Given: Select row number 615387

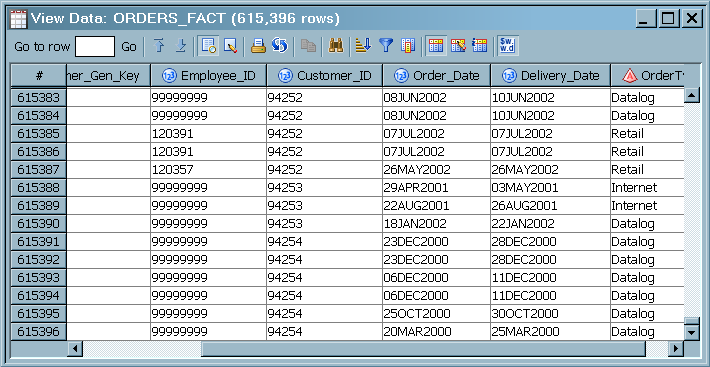Looking at the screenshot, I should coord(39,170).
